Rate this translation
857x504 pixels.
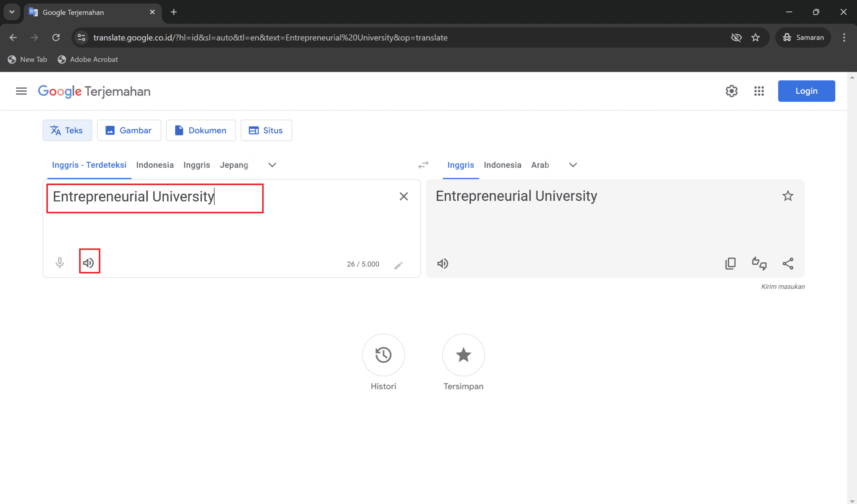759,264
